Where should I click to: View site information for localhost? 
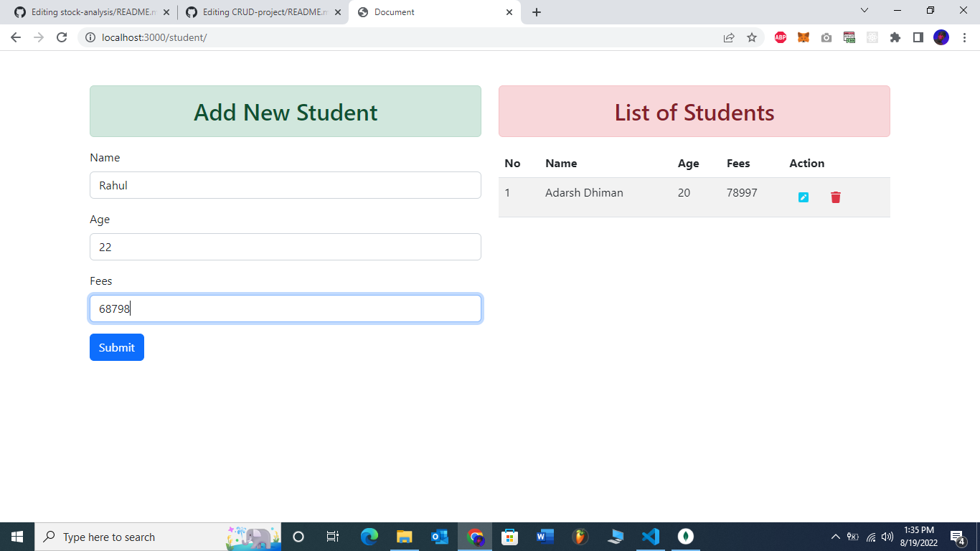click(x=90, y=37)
